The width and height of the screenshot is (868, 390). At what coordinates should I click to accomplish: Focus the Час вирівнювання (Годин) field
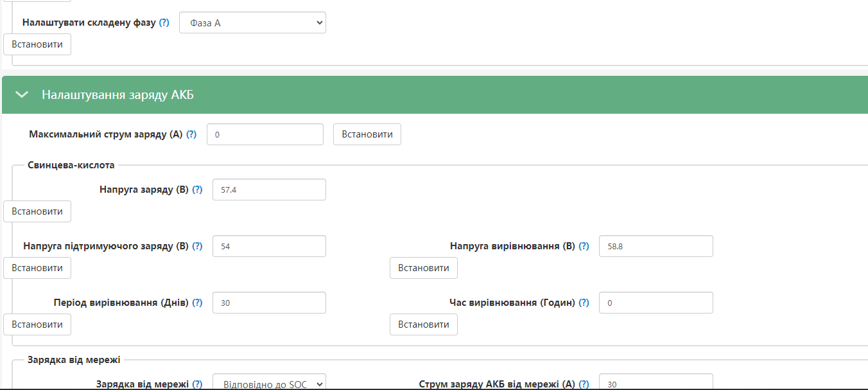[x=656, y=303]
